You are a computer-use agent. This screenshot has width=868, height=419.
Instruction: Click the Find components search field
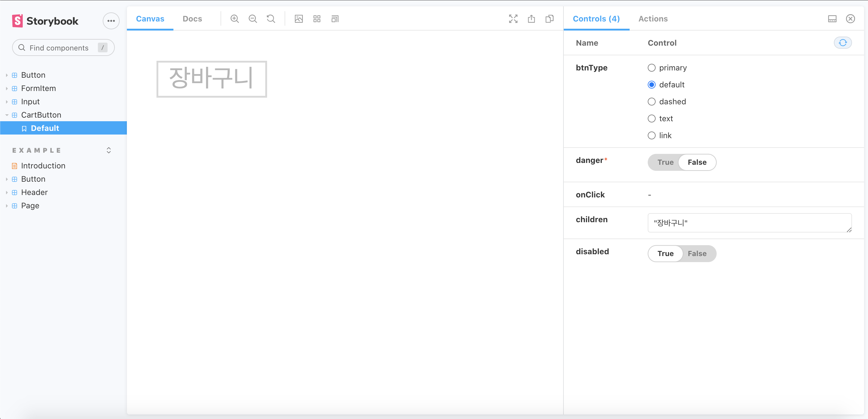coord(63,47)
